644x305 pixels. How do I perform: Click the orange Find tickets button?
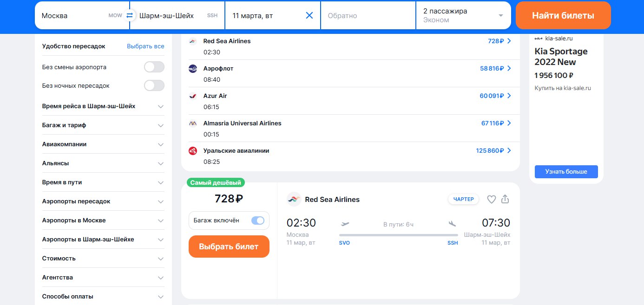tap(563, 15)
